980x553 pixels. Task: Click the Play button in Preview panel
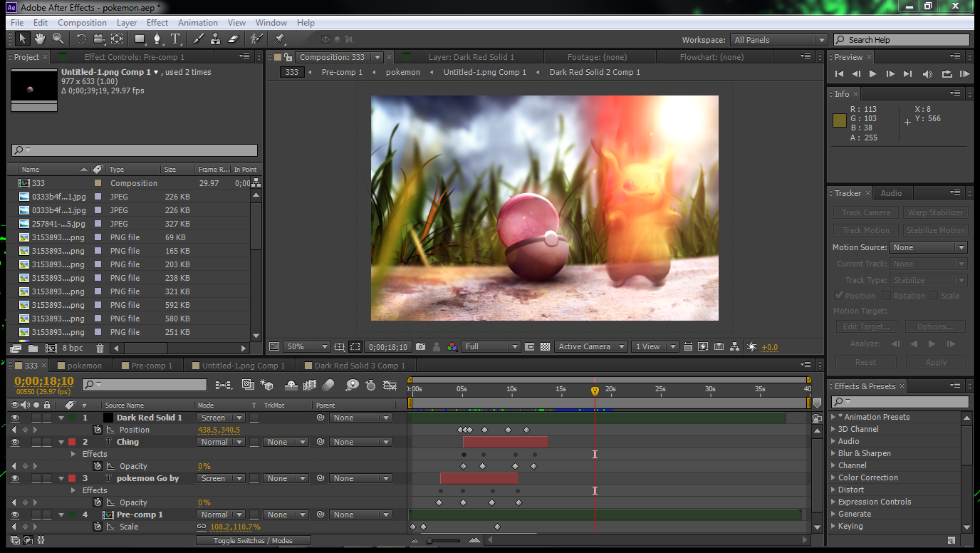click(873, 73)
